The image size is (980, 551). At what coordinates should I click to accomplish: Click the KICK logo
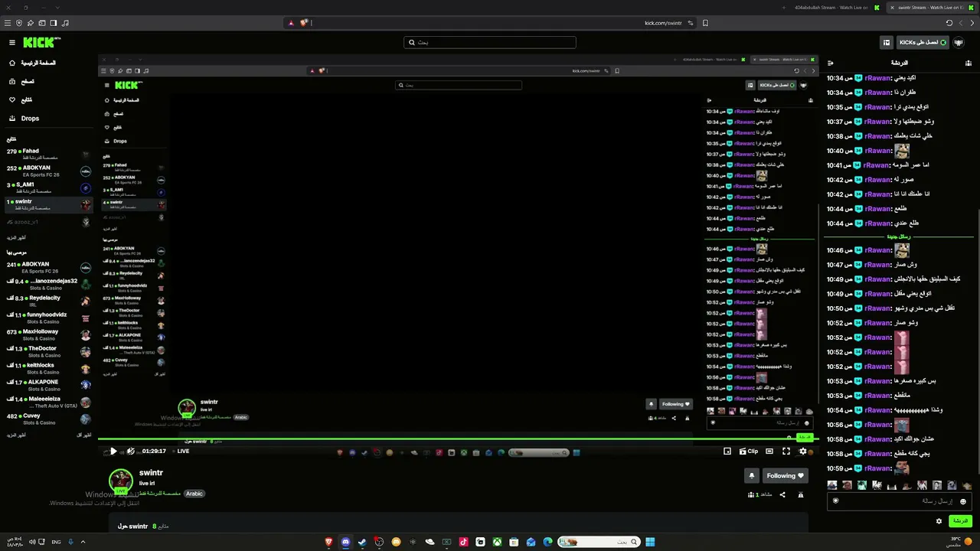point(41,43)
